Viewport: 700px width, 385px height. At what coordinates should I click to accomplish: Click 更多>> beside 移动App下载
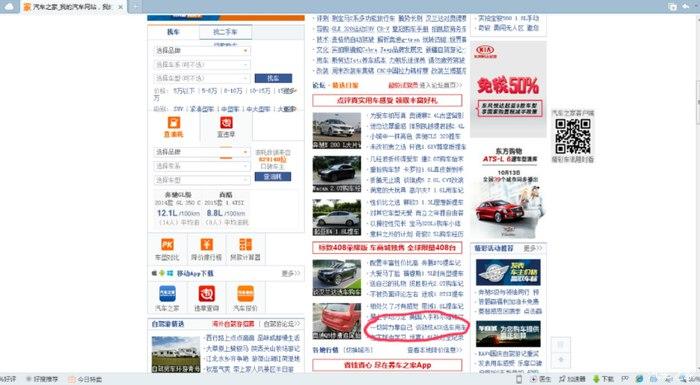coord(291,273)
